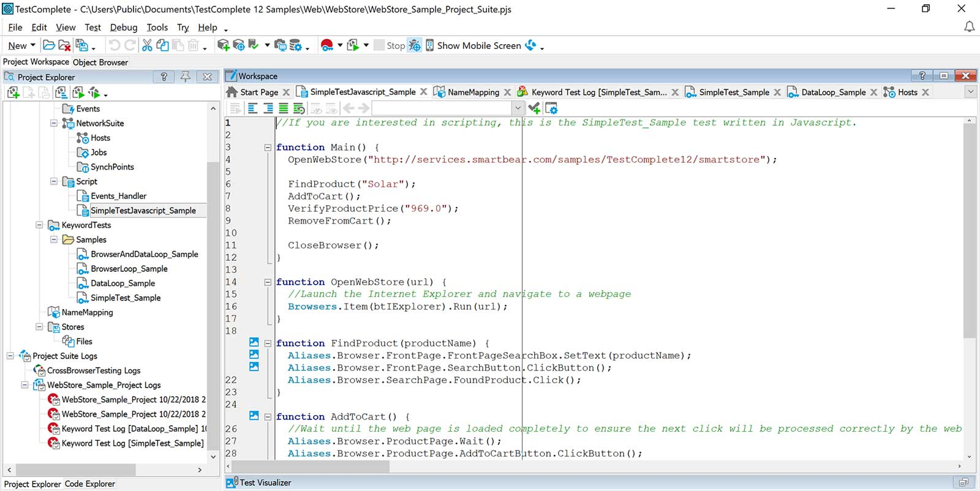Click the Test Visualizer panel label
Image resolution: width=980 pixels, height=491 pixels.
tap(265, 482)
